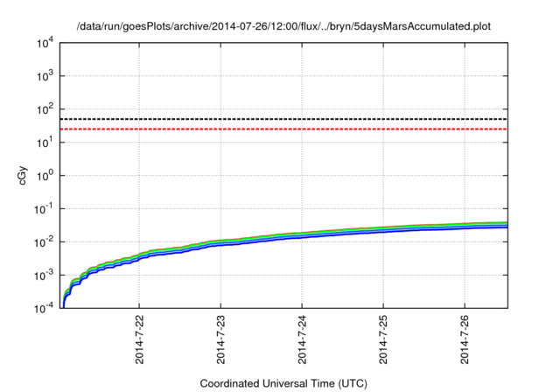
Task: Click the 2014-7-26 date label
Action: pos(465,339)
